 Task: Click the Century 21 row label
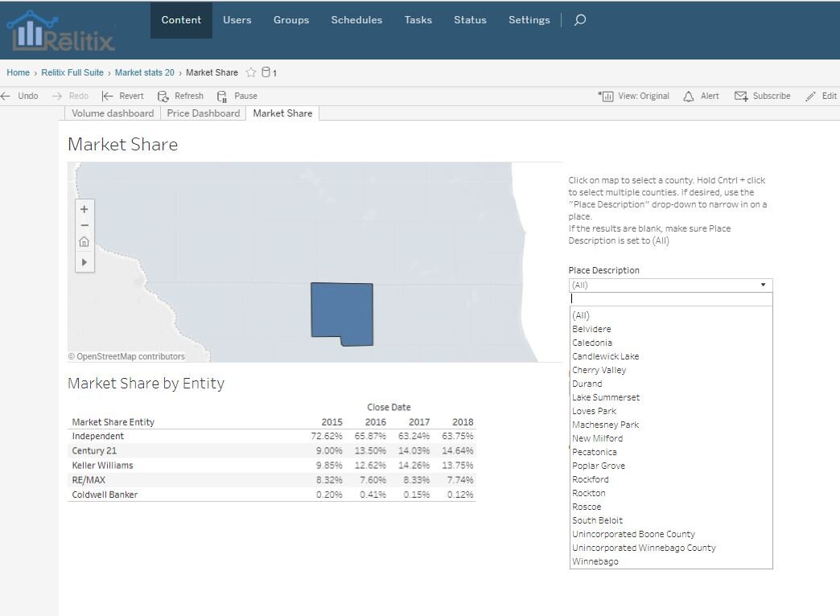[94, 450]
